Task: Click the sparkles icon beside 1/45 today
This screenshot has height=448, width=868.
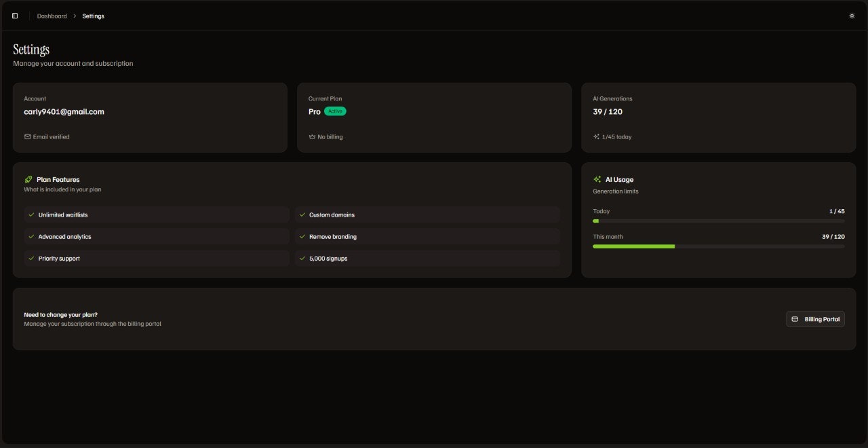Action: tap(595, 136)
